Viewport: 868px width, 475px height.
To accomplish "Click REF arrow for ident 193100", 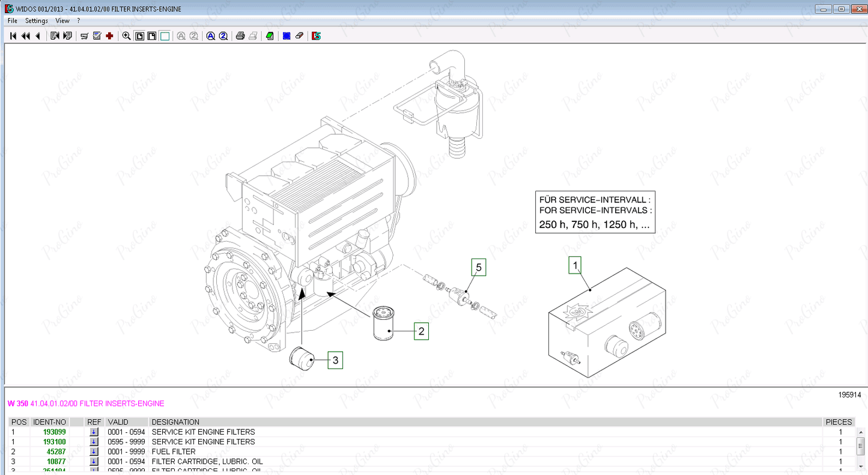I will (94, 442).
